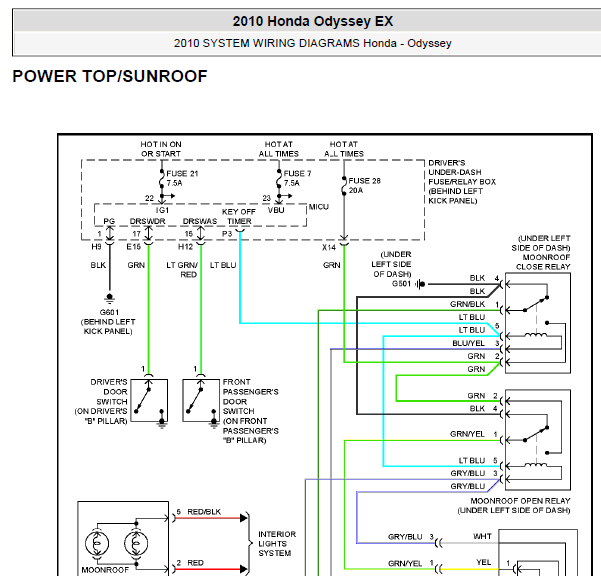This screenshot has height=576, width=601.
Task: Click the 'VBU' label inside the MICU
Action: point(276,210)
